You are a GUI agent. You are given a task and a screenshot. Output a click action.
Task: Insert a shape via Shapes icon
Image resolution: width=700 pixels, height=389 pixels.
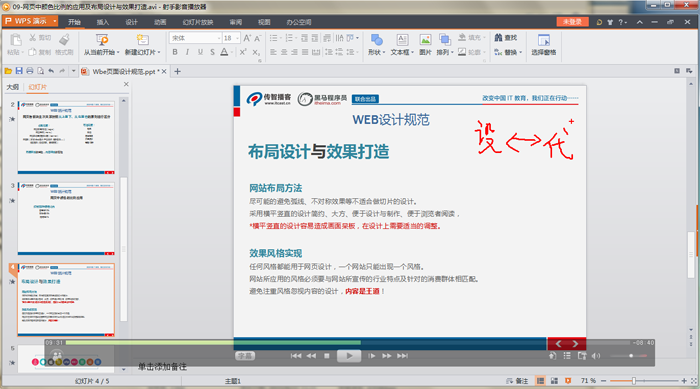point(376,40)
